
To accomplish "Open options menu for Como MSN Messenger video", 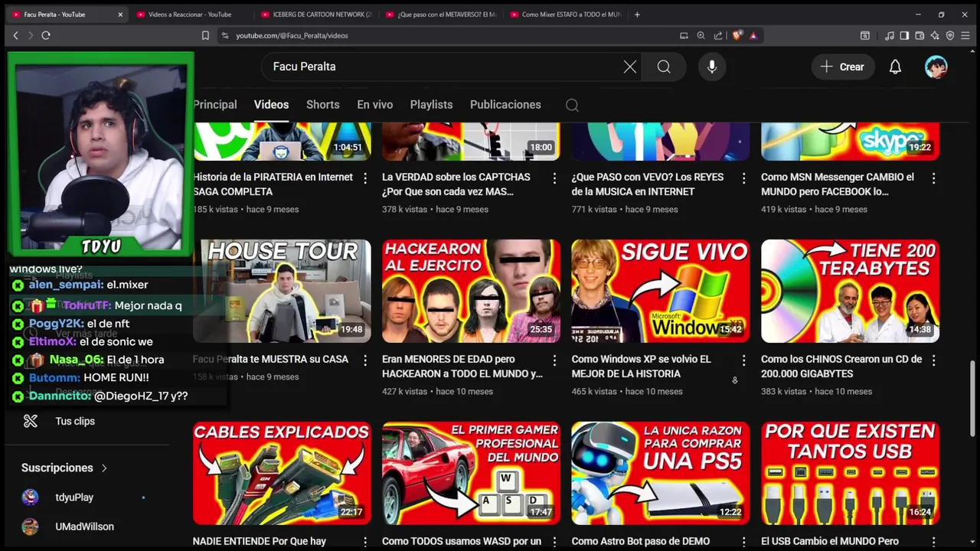I will pyautogui.click(x=933, y=178).
